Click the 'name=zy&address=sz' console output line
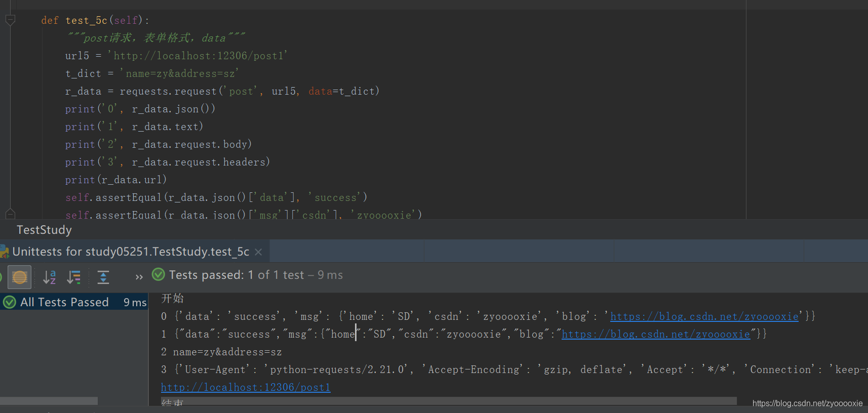Image resolution: width=868 pixels, height=413 pixels. (x=221, y=352)
